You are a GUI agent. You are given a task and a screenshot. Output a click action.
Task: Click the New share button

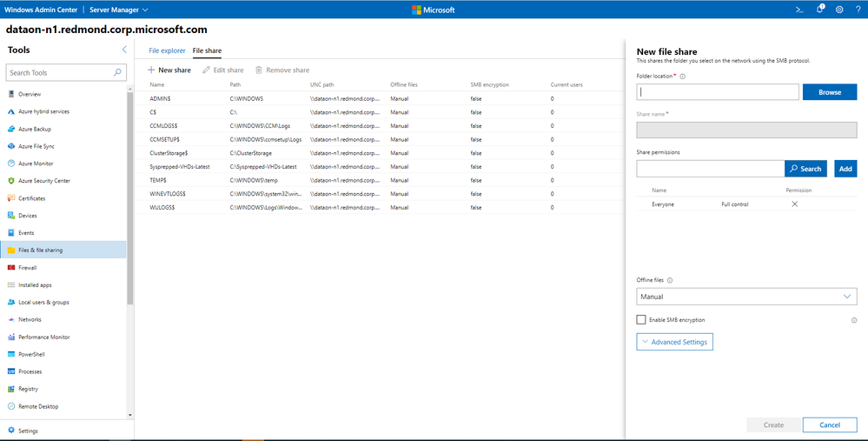click(169, 70)
